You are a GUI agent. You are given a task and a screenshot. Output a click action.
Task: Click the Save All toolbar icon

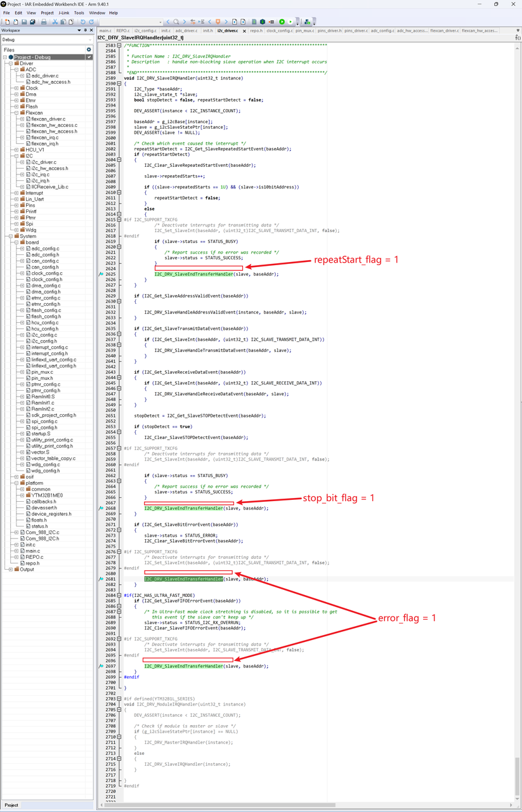[x=33, y=22]
